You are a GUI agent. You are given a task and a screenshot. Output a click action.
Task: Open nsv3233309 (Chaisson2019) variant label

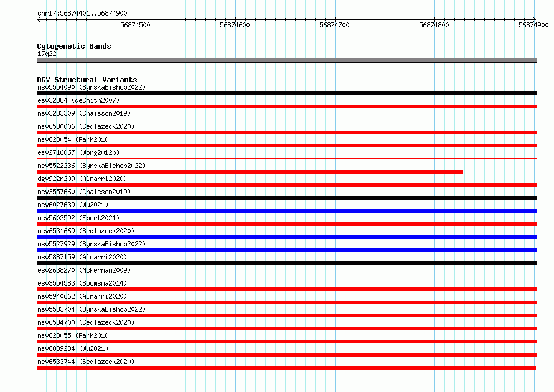(84, 113)
